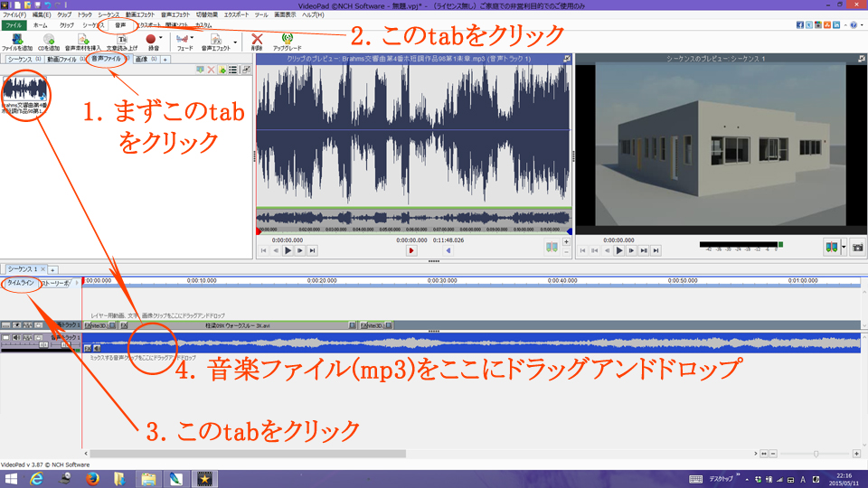Click the red X 削除 delete icon
This screenshot has height=488, width=868.
(x=257, y=40)
